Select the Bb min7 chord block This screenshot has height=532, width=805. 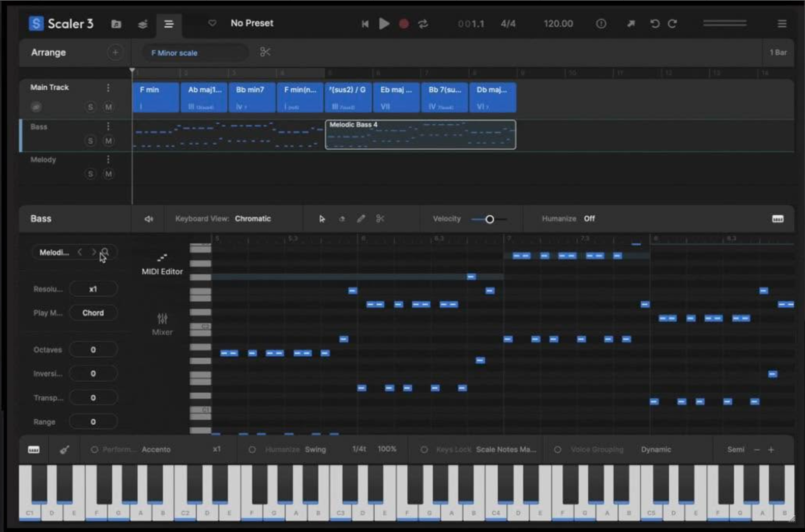[x=252, y=97]
